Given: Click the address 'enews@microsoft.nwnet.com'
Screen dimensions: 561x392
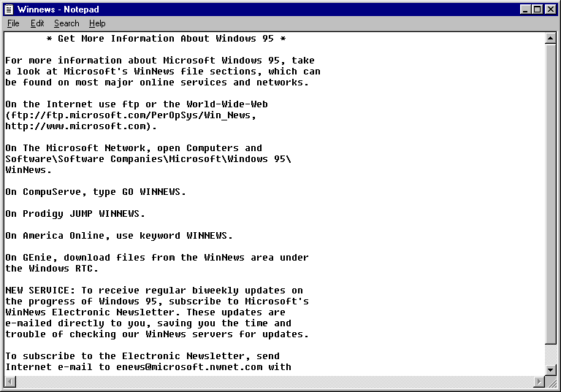Looking at the screenshot, I should click(x=189, y=367).
